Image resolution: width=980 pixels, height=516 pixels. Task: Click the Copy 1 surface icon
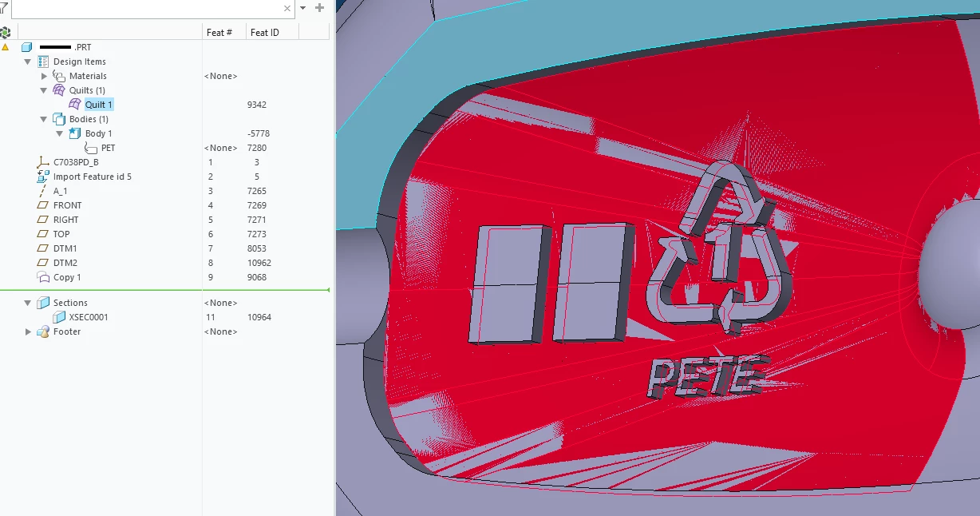click(43, 277)
